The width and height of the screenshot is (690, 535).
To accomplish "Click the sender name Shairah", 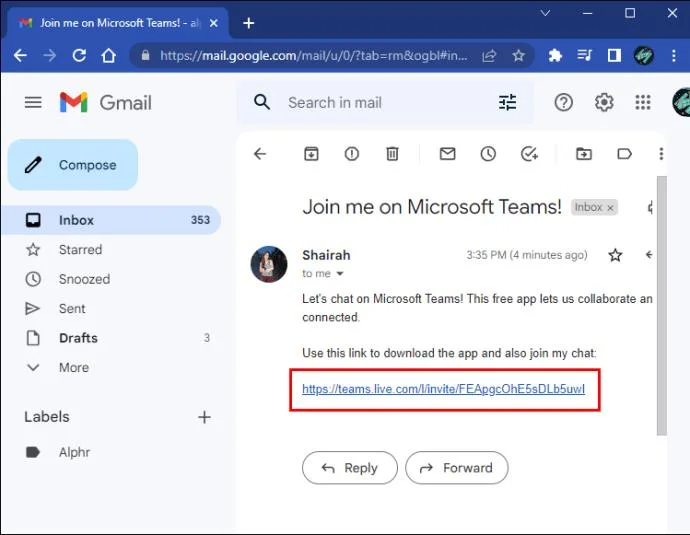I will coord(326,255).
